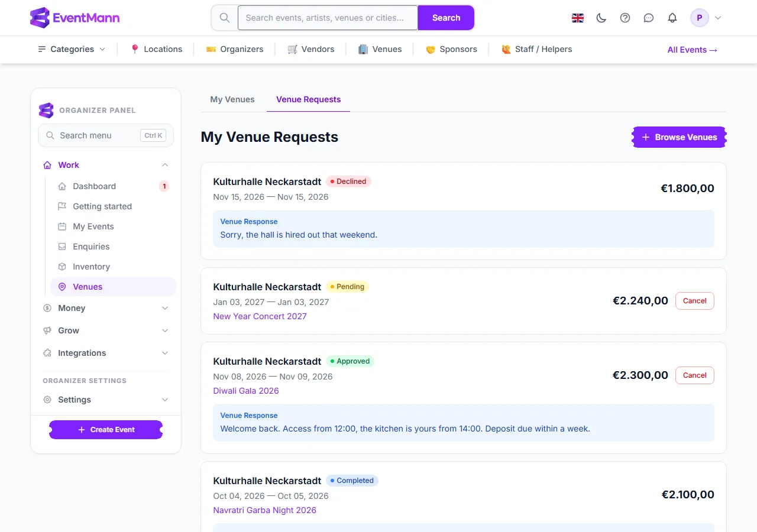Collapse the Work section in sidebar

coord(106,165)
